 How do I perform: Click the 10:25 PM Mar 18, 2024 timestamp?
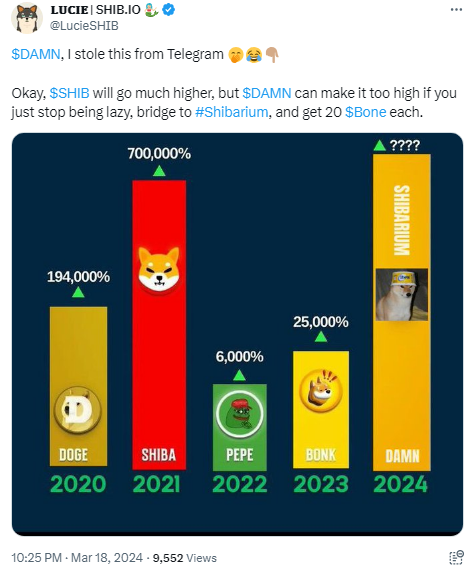77,557
